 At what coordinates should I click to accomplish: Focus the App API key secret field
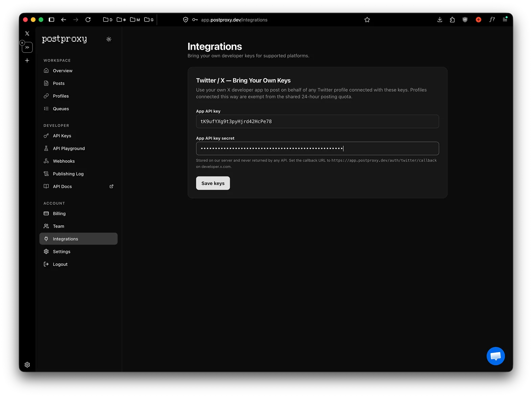click(317, 148)
